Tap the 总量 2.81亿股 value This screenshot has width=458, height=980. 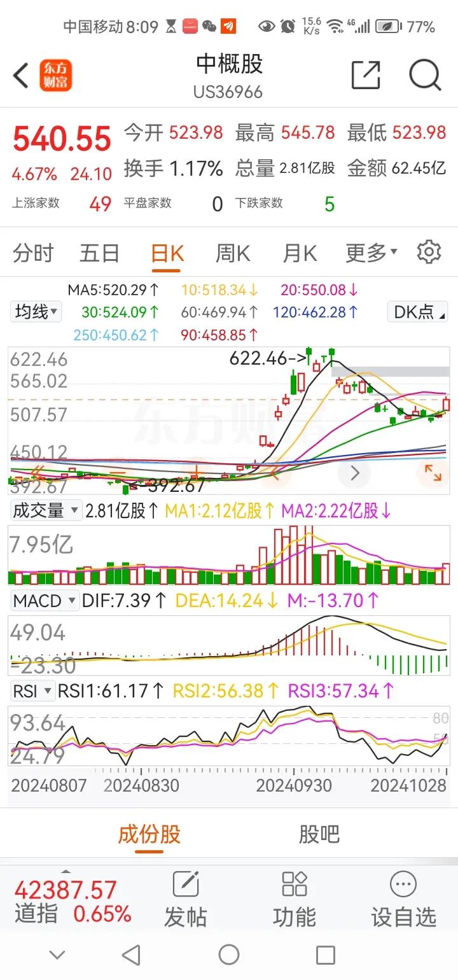tap(307, 169)
